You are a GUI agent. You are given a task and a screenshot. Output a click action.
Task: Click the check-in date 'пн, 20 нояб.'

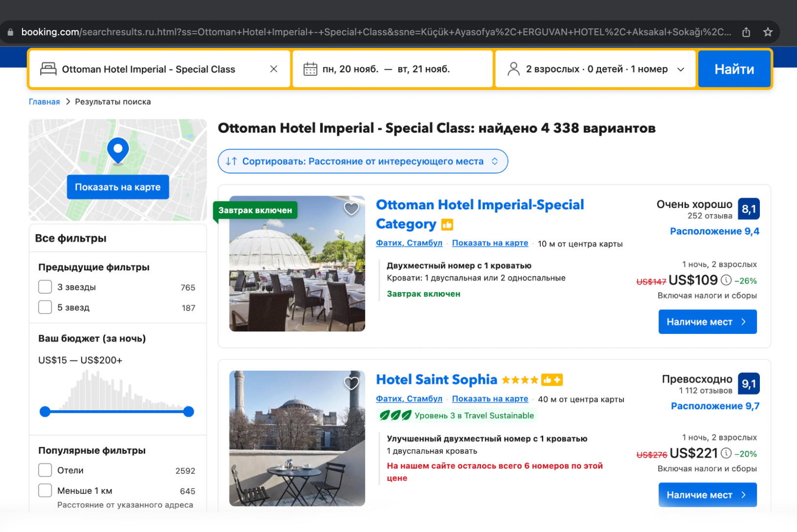coord(350,69)
